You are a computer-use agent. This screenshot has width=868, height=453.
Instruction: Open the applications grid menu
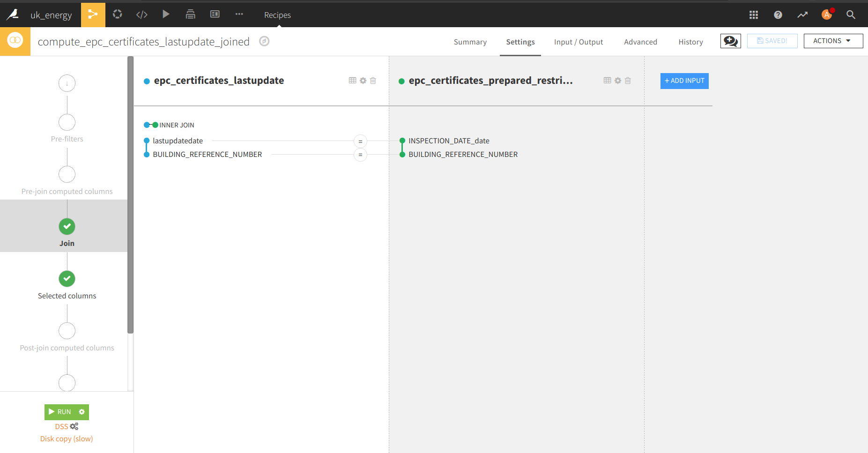tap(753, 15)
